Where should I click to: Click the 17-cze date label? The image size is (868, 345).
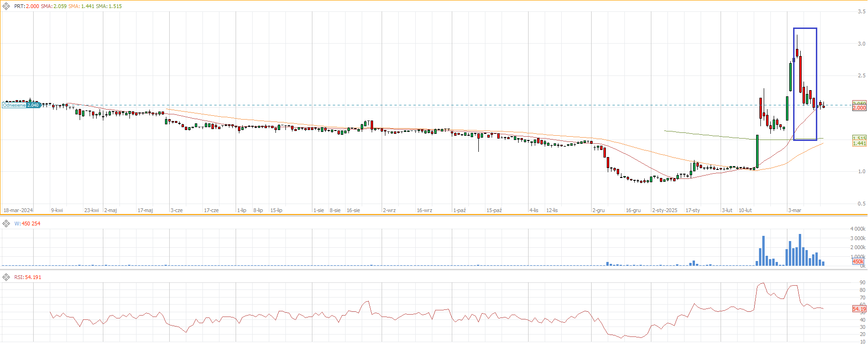[211, 210]
